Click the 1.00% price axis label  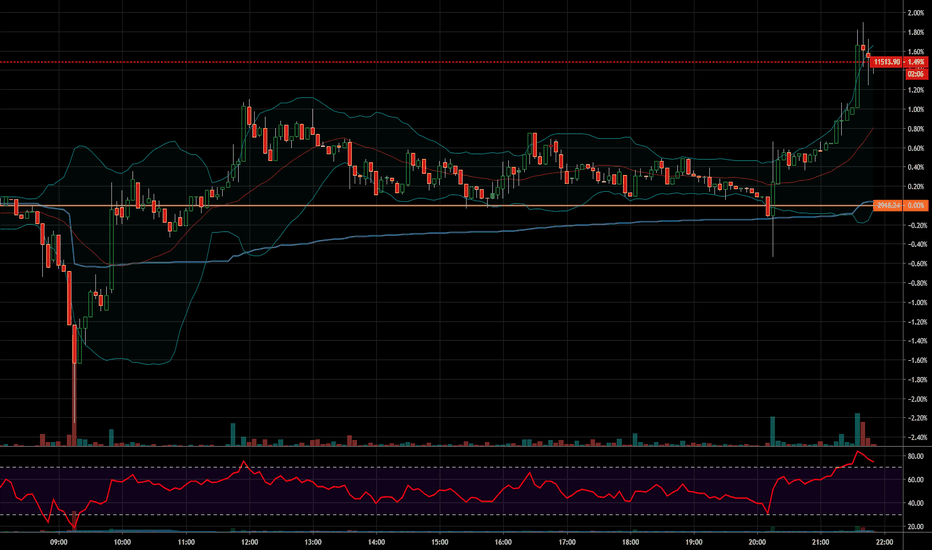click(915, 109)
